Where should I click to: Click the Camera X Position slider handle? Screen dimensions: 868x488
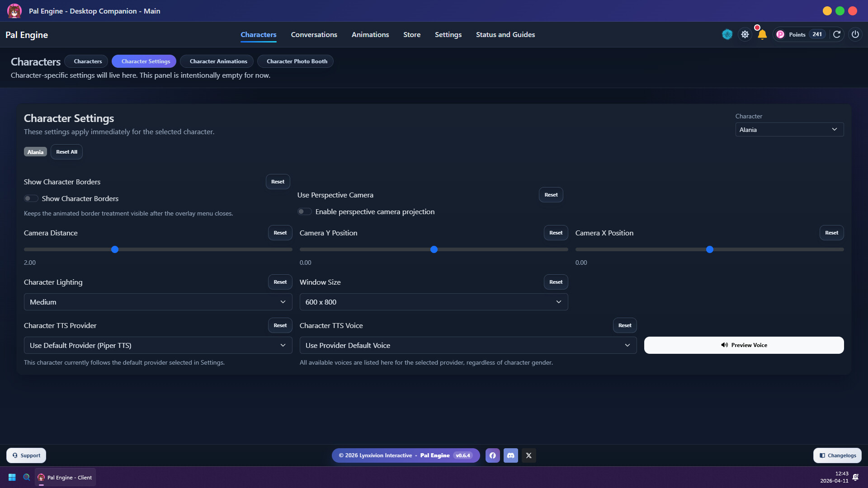point(710,249)
